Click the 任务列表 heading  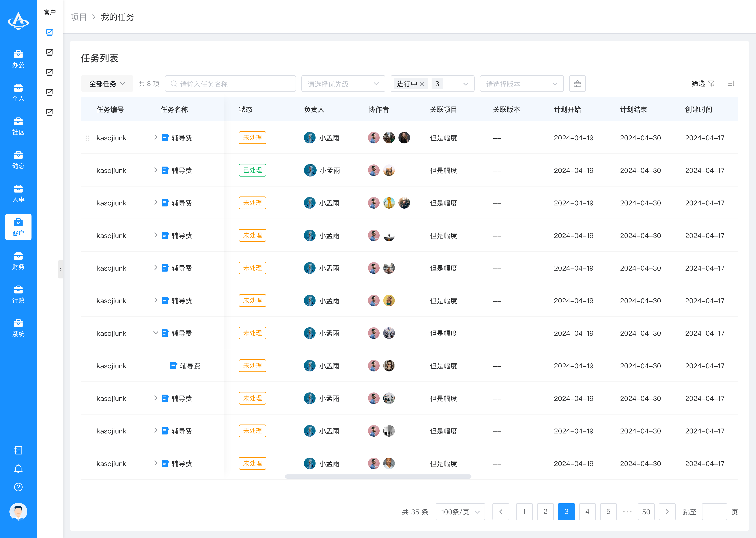coord(100,58)
